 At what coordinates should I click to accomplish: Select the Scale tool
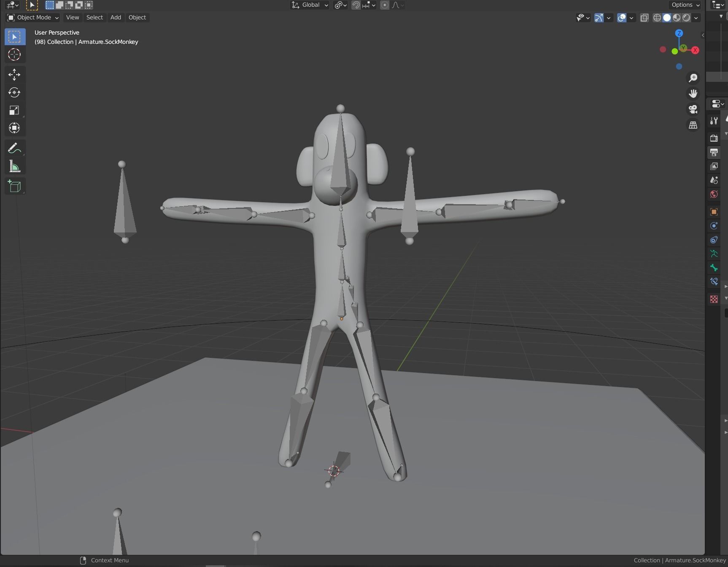14,110
